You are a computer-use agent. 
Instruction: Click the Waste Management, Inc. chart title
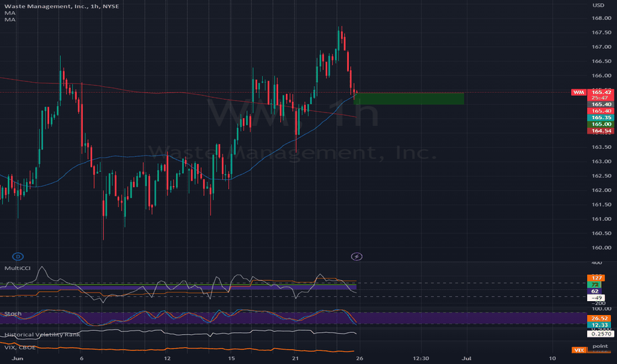(62, 7)
